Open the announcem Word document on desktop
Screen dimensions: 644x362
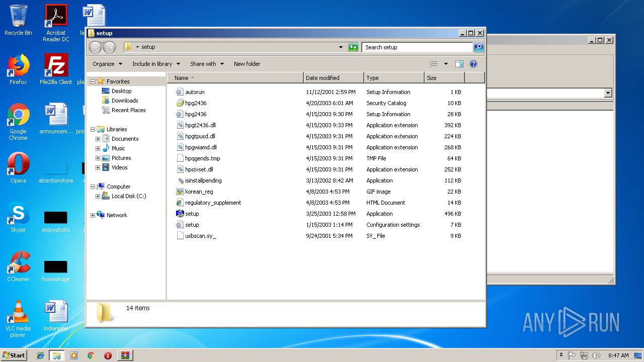tap(56, 119)
